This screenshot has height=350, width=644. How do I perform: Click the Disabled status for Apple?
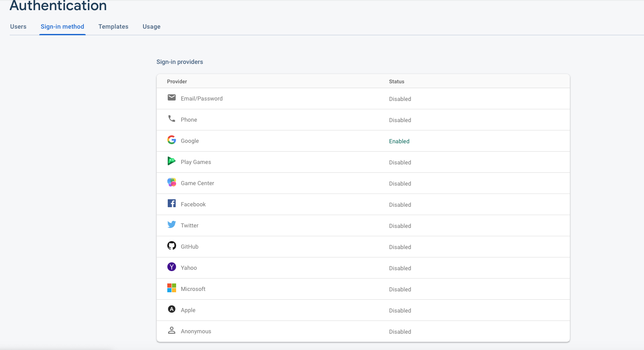coord(400,311)
